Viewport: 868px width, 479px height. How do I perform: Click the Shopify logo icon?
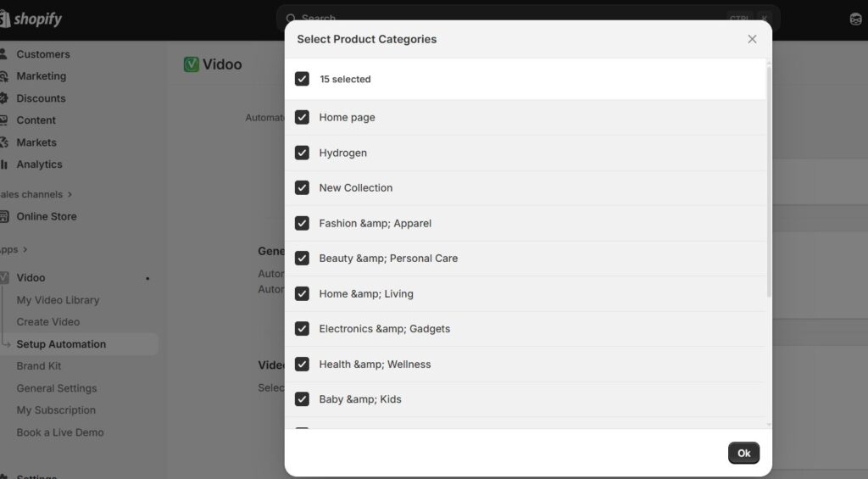coord(5,19)
